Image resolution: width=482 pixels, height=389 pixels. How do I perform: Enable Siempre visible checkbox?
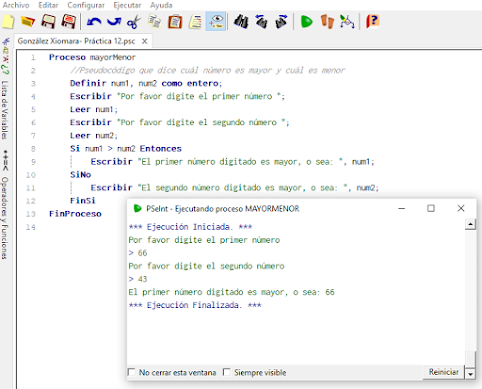[227, 372]
